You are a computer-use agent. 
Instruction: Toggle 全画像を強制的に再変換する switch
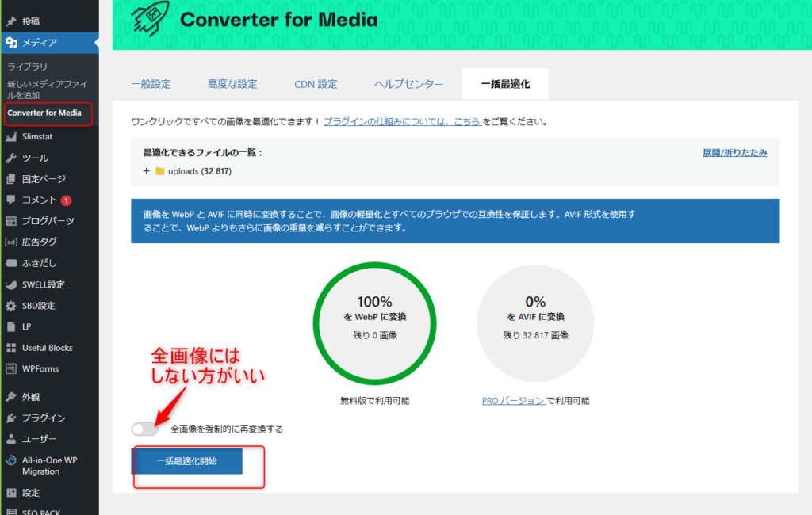tap(144, 429)
